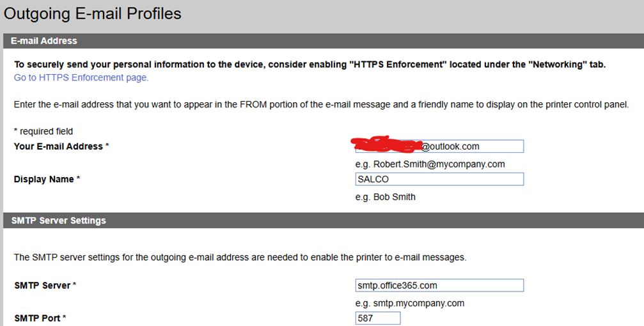Image resolution: width=644 pixels, height=326 pixels.
Task: Click the SMTP Server field with smtp.office365.com
Action: click(439, 285)
